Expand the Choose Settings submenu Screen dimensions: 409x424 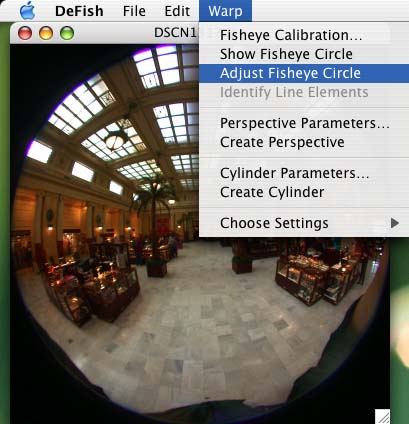point(304,223)
